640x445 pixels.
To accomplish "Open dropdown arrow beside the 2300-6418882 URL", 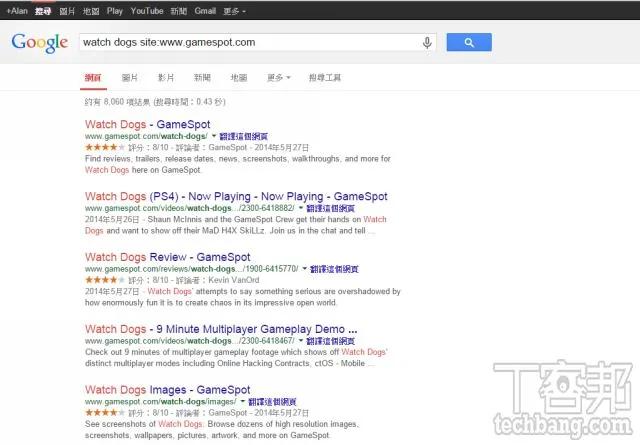I will 301,208.
